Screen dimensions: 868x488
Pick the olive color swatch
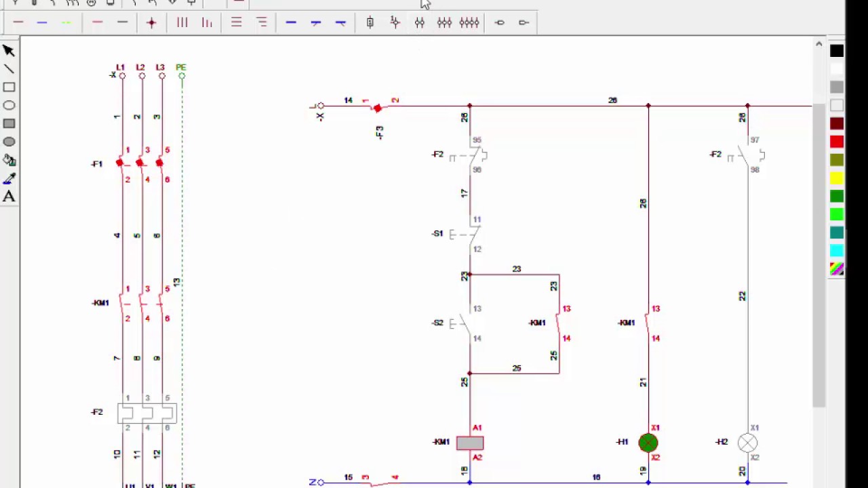[x=837, y=160]
